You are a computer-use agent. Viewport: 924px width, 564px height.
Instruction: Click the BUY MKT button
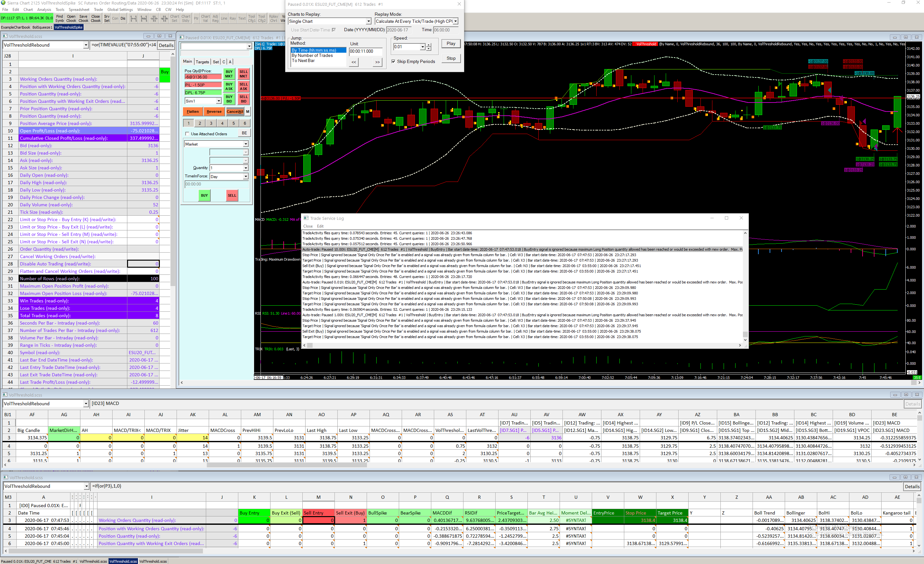(x=229, y=74)
